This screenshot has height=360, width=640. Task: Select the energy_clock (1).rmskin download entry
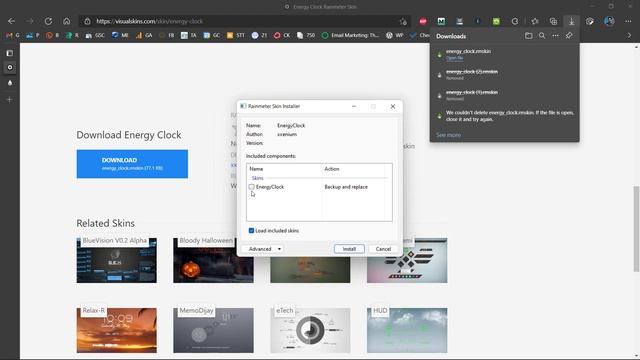[x=504, y=95]
